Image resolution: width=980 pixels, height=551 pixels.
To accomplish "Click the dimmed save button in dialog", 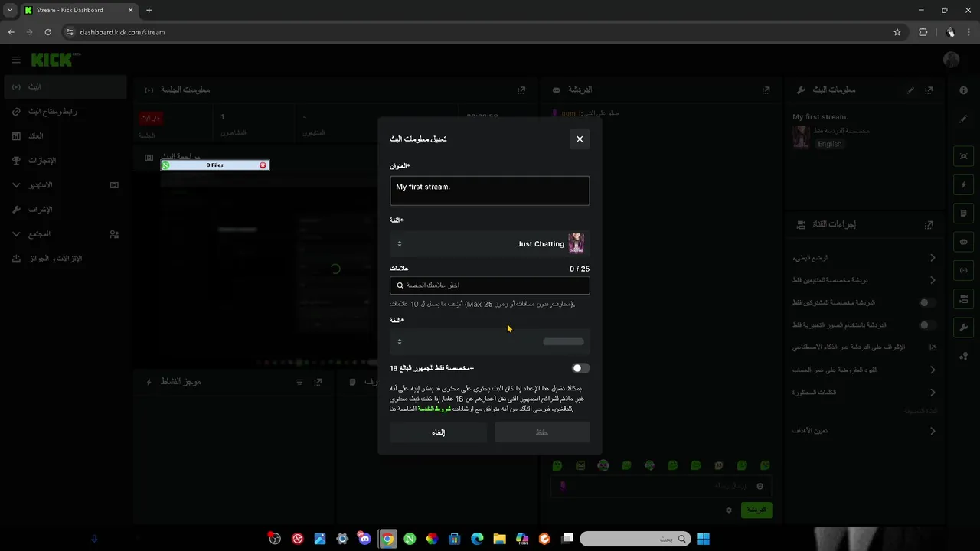I will click(x=542, y=432).
